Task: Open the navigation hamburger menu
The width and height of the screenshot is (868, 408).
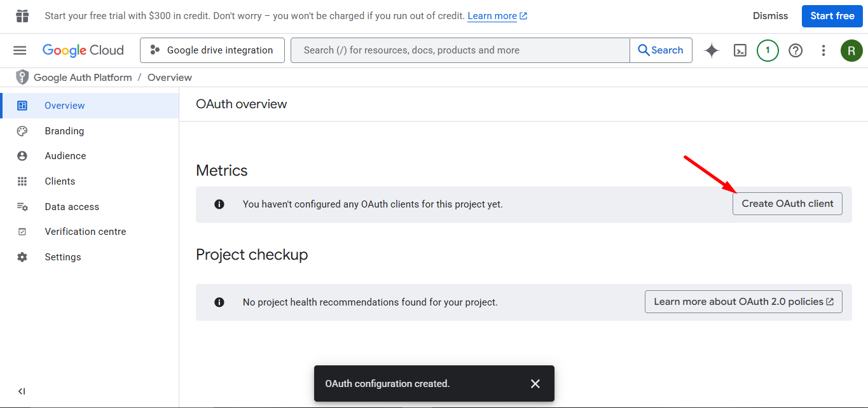Action: click(19, 50)
